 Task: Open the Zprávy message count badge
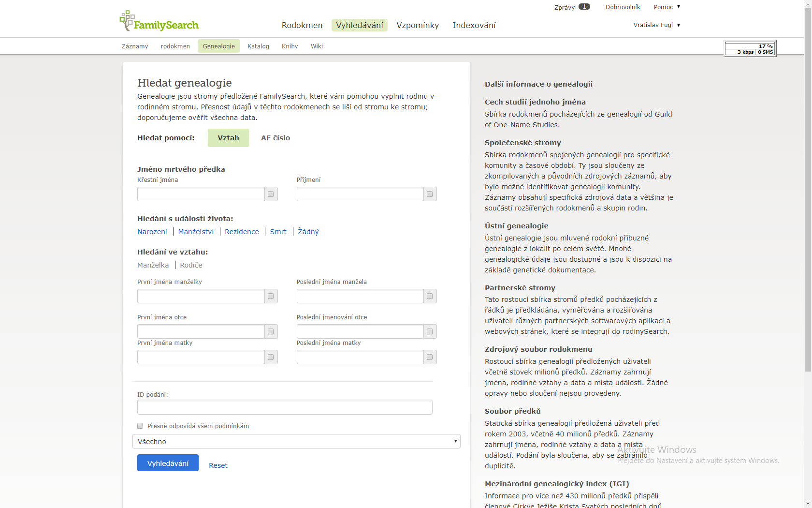coord(584,7)
